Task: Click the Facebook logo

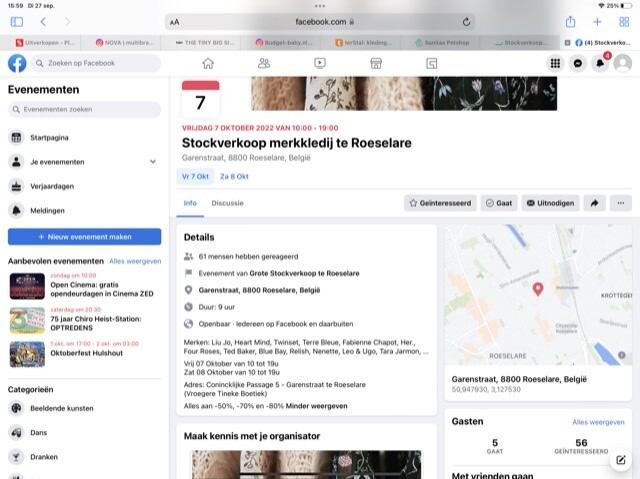Action: (17, 64)
